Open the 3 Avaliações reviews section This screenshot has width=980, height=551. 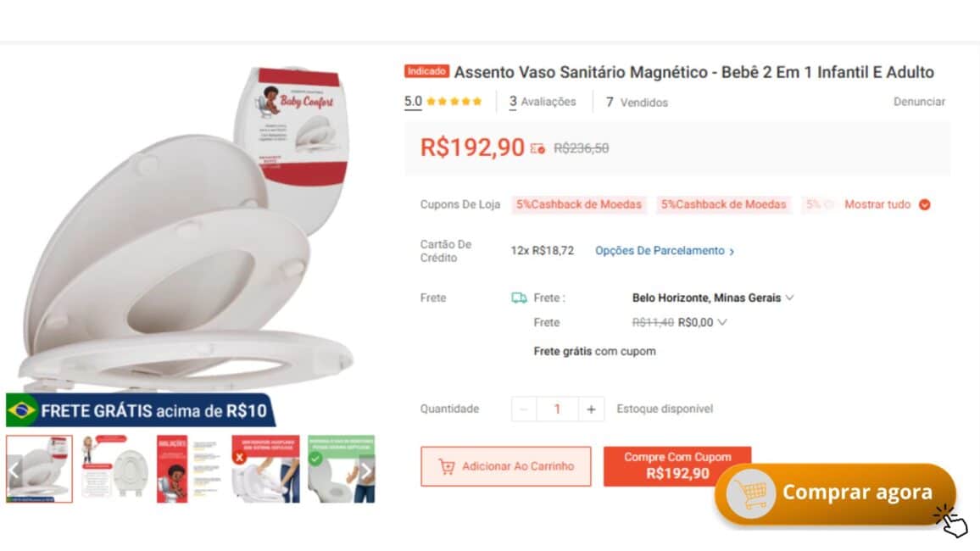[x=543, y=101]
